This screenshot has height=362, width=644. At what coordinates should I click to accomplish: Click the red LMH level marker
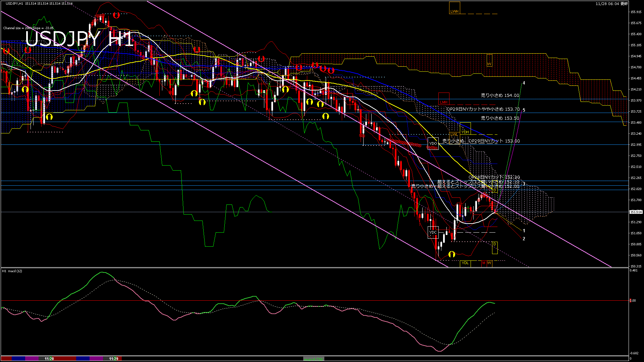point(444,102)
